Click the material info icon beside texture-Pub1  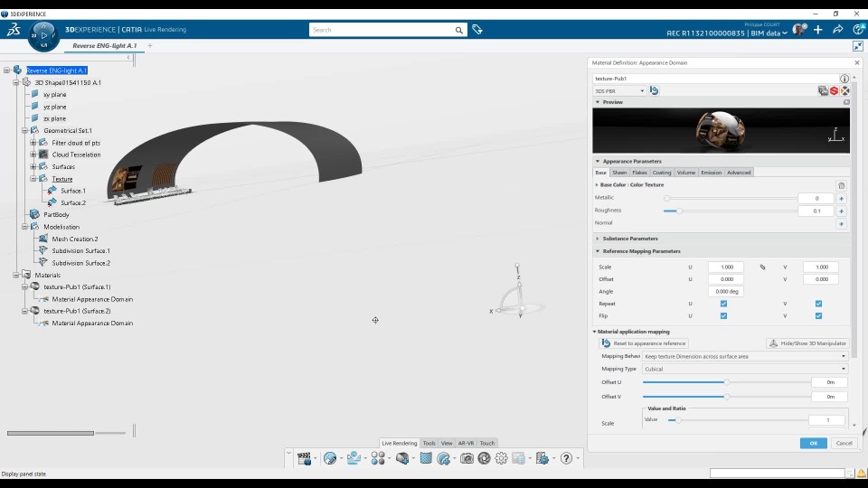pos(844,79)
